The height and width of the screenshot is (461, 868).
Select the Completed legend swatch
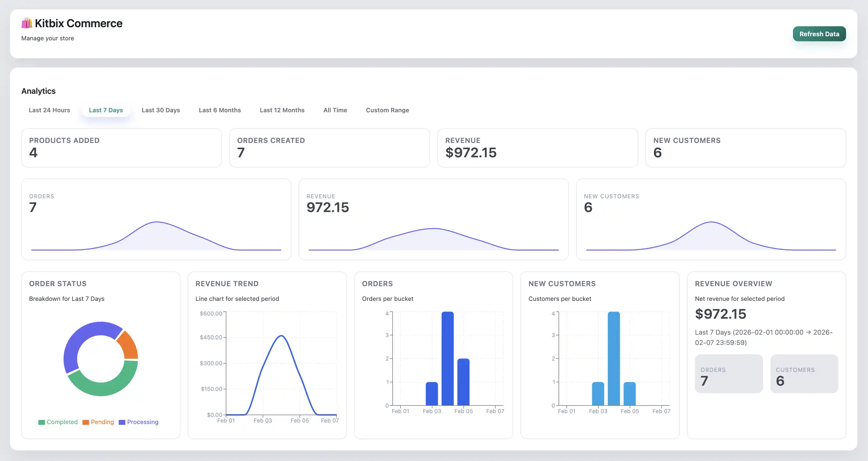42,422
